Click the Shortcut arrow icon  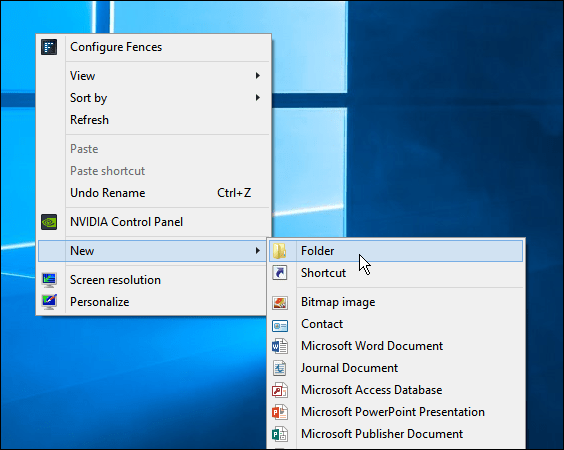point(279,273)
